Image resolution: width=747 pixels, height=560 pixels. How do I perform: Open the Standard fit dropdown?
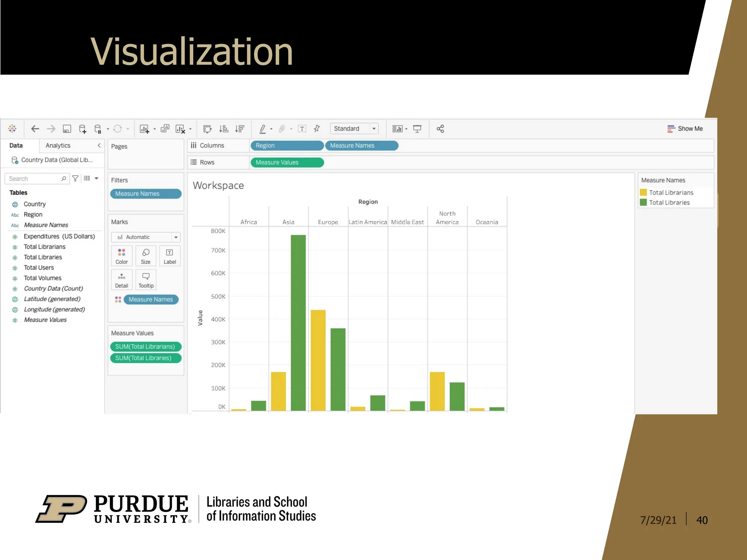354,129
